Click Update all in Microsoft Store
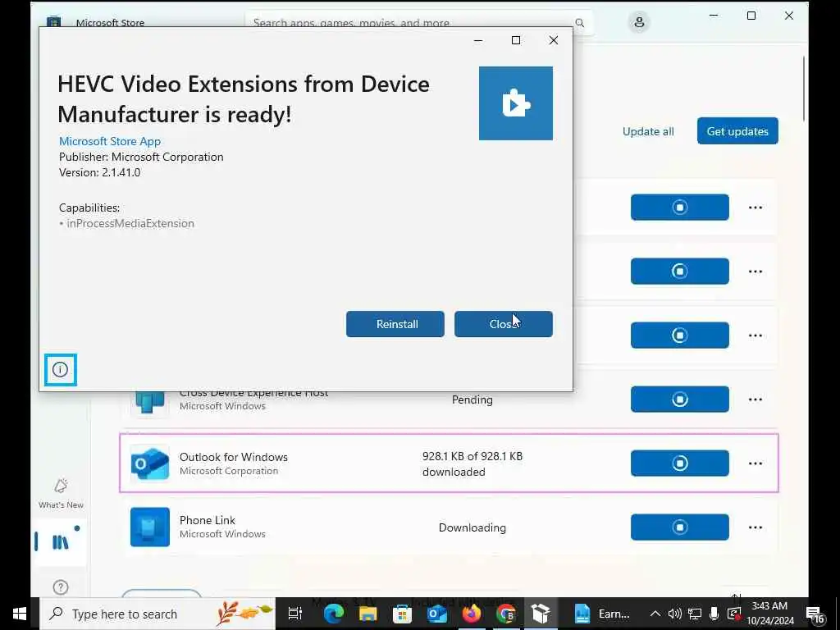840x630 pixels. pyautogui.click(x=648, y=132)
